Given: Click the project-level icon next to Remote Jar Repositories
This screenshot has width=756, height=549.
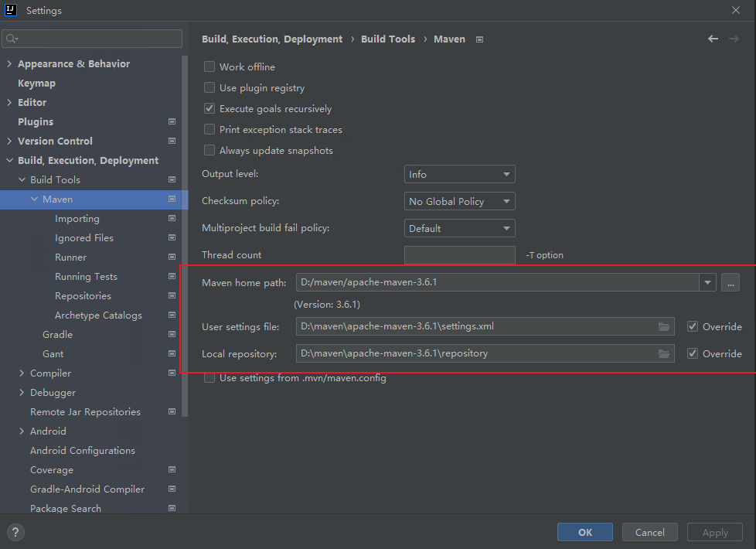Looking at the screenshot, I should pos(172,411).
